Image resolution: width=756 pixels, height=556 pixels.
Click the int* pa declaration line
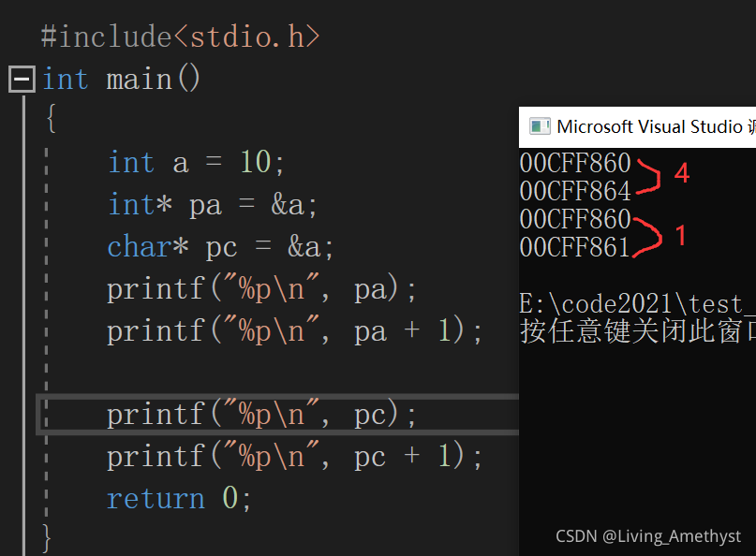[x=212, y=205]
